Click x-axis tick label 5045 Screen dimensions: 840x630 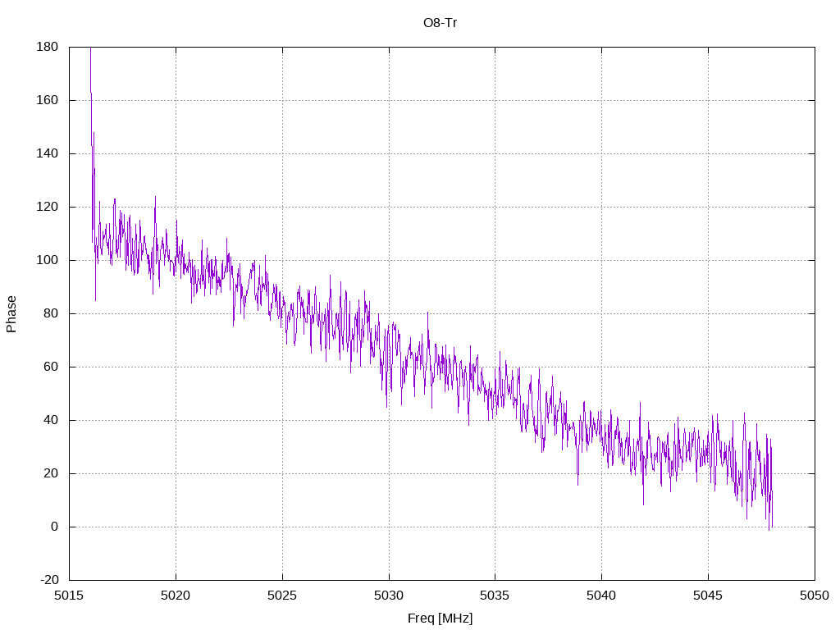(x=708, y=596)
